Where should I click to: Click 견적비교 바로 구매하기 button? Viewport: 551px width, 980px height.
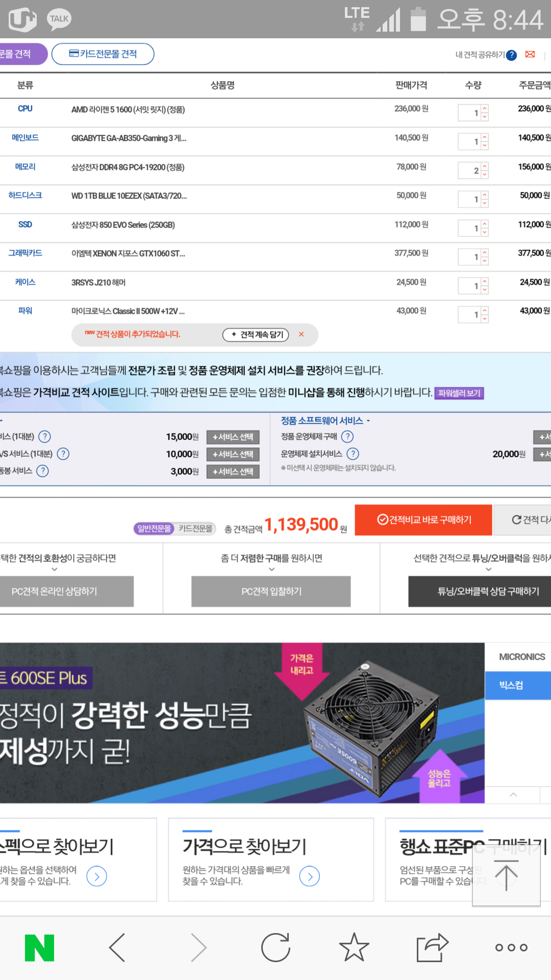click(423, 520)
